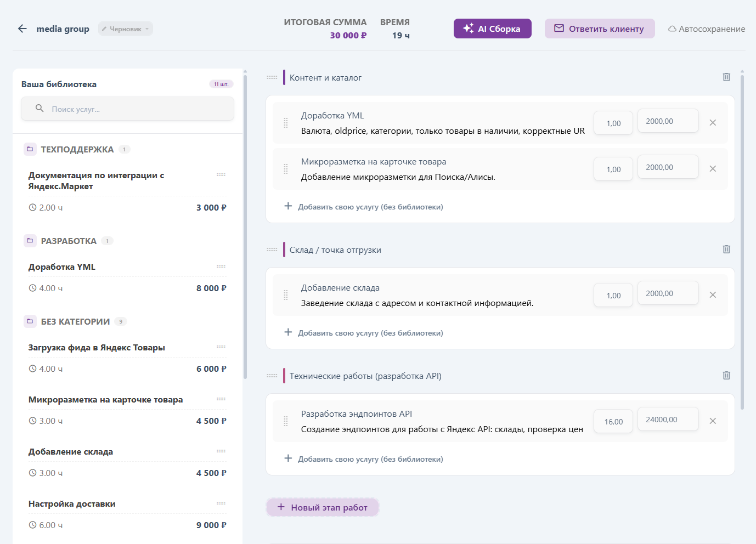The width and height of the screenshot is (756, 544).
Task: Click Ответить клиенту button
Action: [600, 29]
